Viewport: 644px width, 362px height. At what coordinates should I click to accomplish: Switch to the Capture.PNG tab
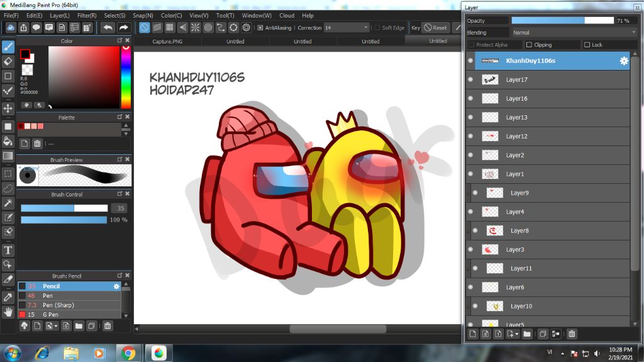[167, 41]
